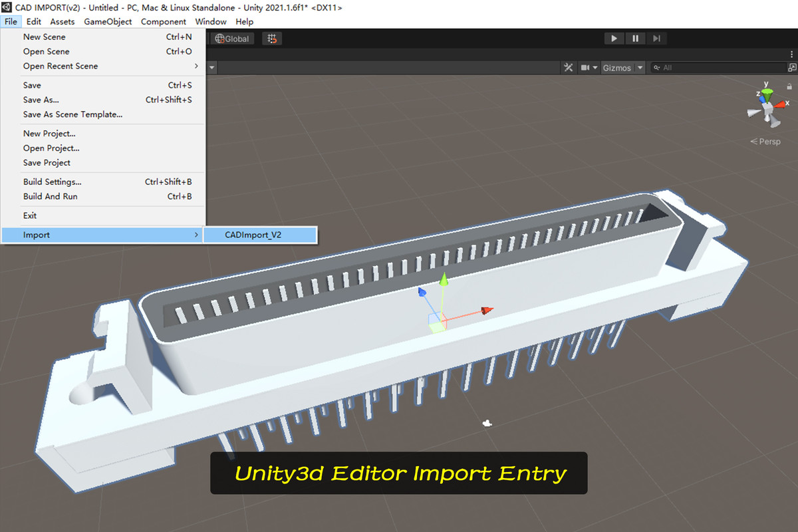Click the icon right of the Scene search field

click(791, 68)
